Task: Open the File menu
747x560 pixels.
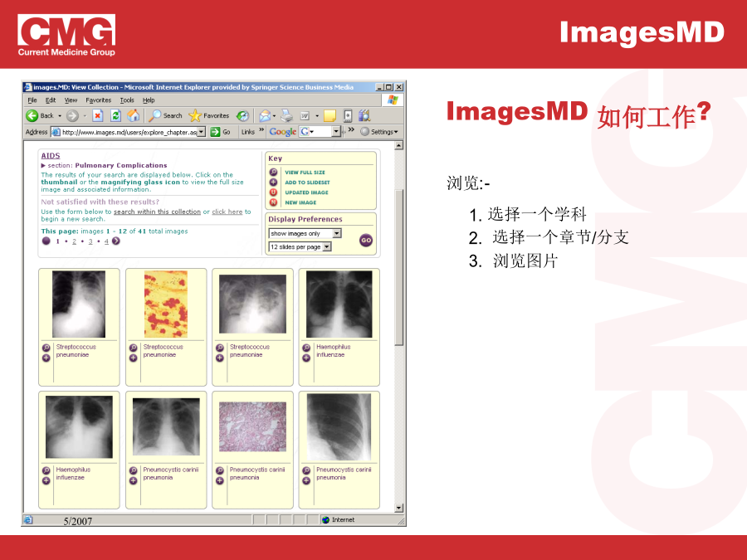Action: tap(32, 100)
